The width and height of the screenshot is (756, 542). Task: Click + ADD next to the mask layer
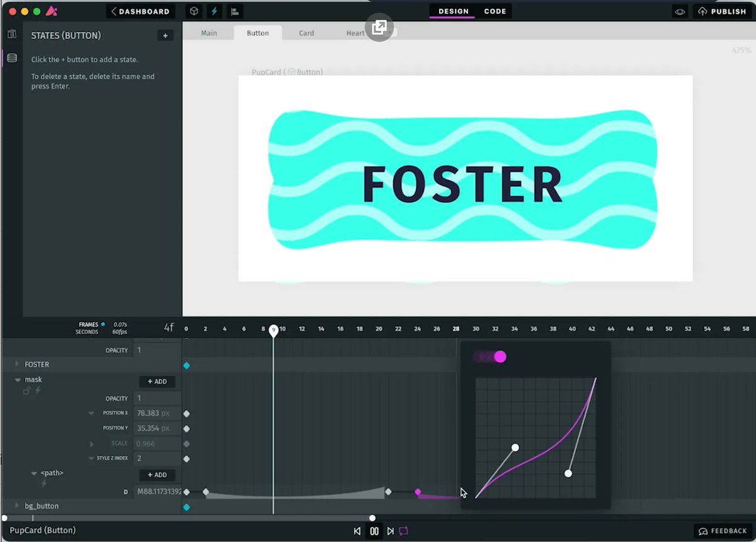point(157,381)
